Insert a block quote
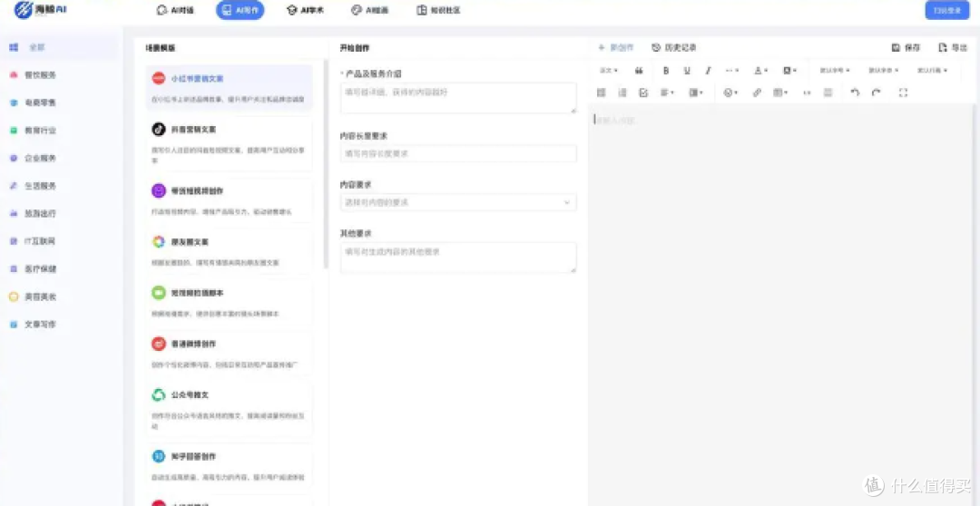Viewport: 980px width, 506px height. point(639,71)
